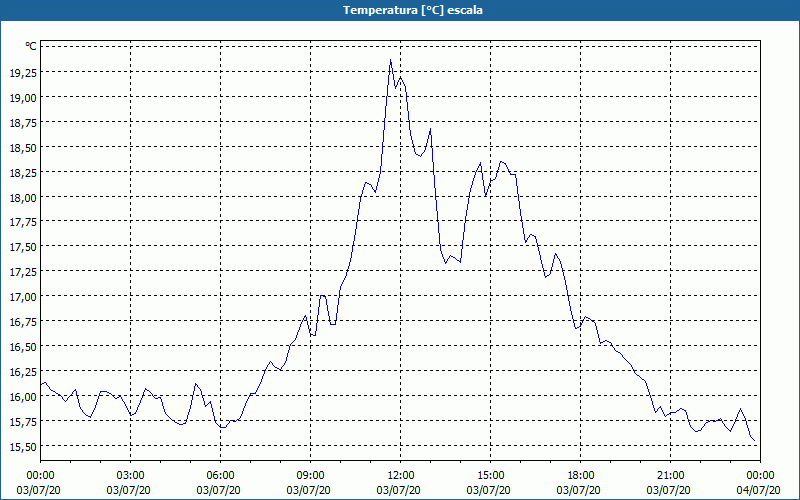The width and height of the screenshot is (800, 500).
Task: Click the 19,25 y-axis value
Action: pos(23,72)
